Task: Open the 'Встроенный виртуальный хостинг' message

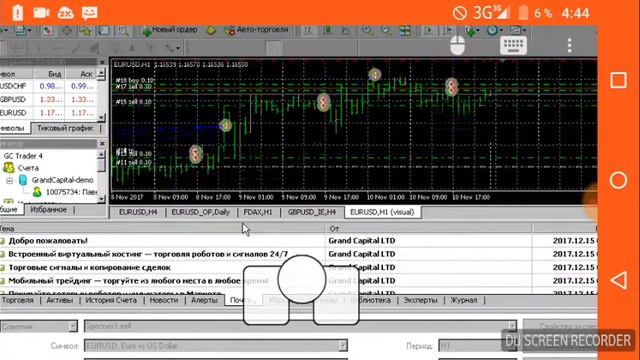Action: (148, 254)
